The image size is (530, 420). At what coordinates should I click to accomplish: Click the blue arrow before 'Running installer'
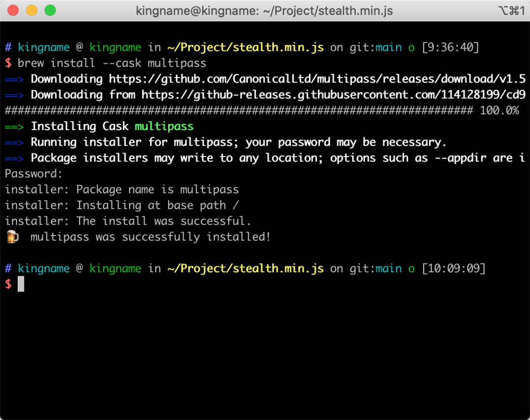(14, 143)
